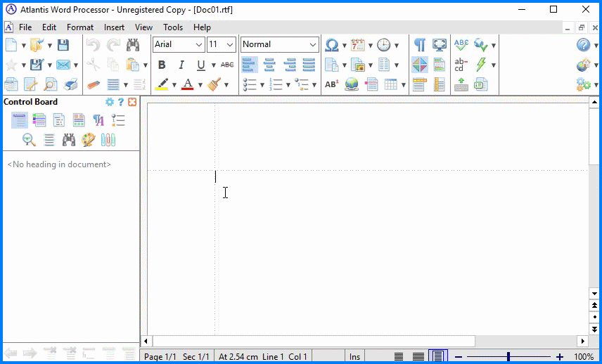Expand the bulleted list dropdown arrow
This screenshot has width=602, height=364.
262,85
